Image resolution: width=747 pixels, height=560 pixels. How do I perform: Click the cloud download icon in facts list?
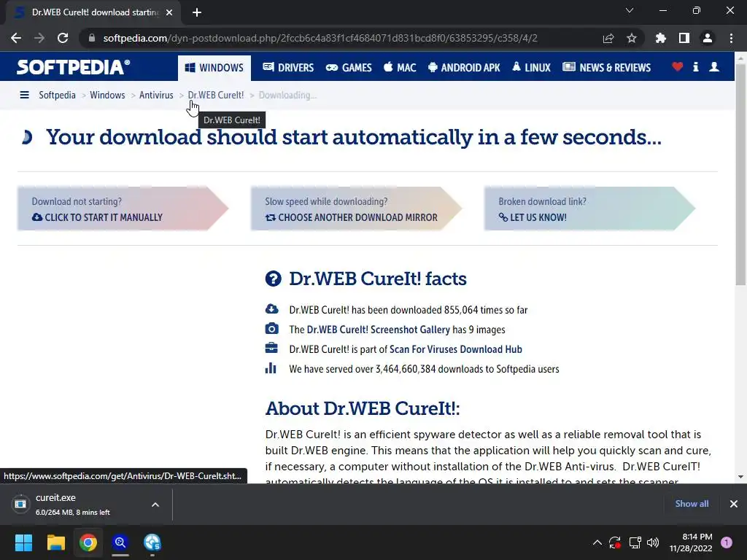(x=271, y=309)
